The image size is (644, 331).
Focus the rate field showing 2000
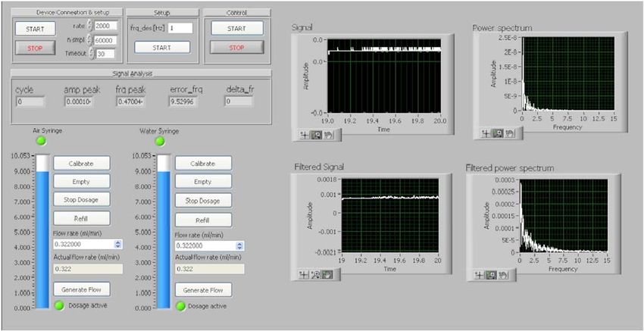[x=105, y=26]
